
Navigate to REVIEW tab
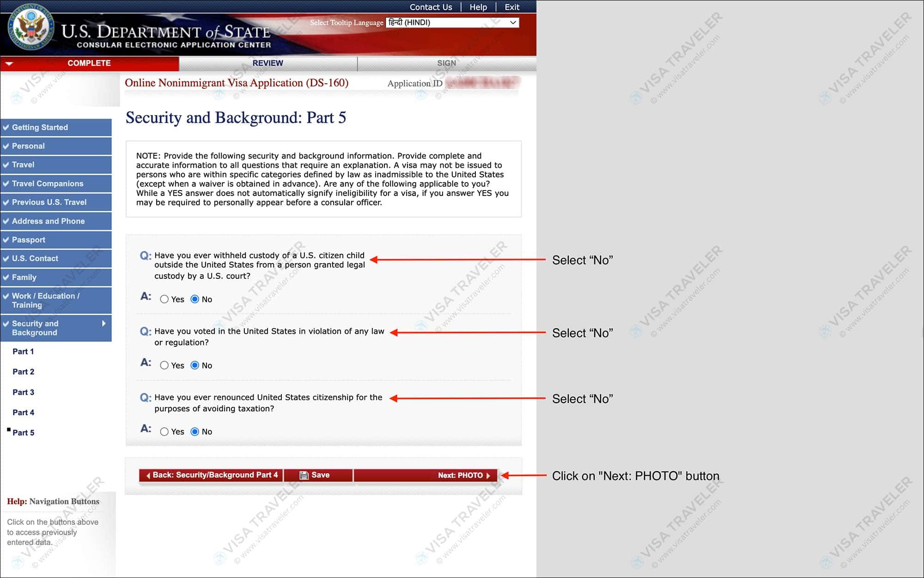[x=267, y=62]
